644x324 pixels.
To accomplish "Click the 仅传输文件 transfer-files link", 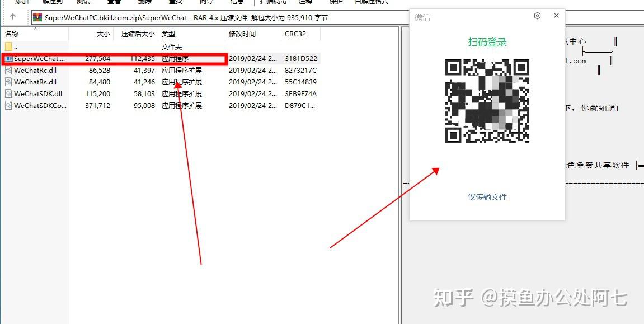I will click(487, 196).
